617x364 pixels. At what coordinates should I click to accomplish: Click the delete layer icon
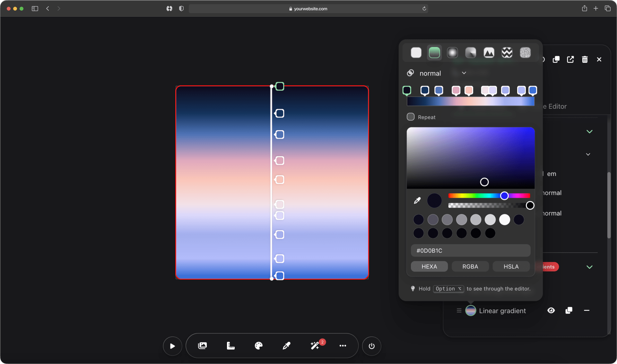585,59
